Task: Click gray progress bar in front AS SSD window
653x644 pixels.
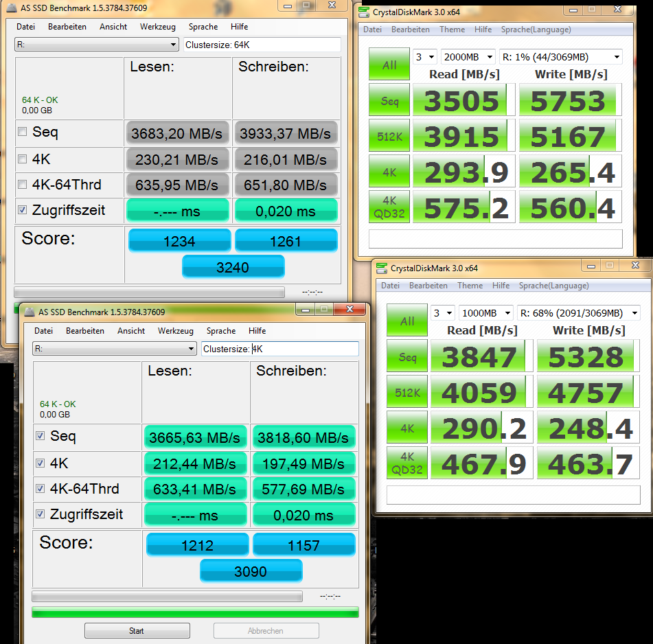Action: [x=167, y=596]
